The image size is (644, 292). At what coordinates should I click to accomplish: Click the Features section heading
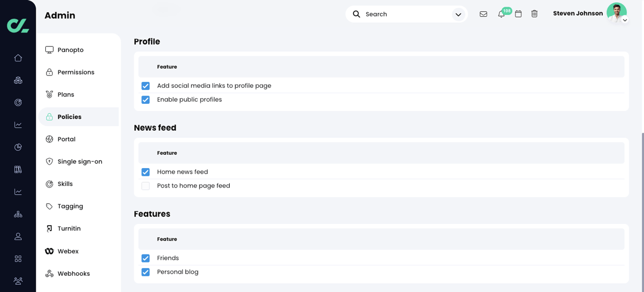(152, 214)
